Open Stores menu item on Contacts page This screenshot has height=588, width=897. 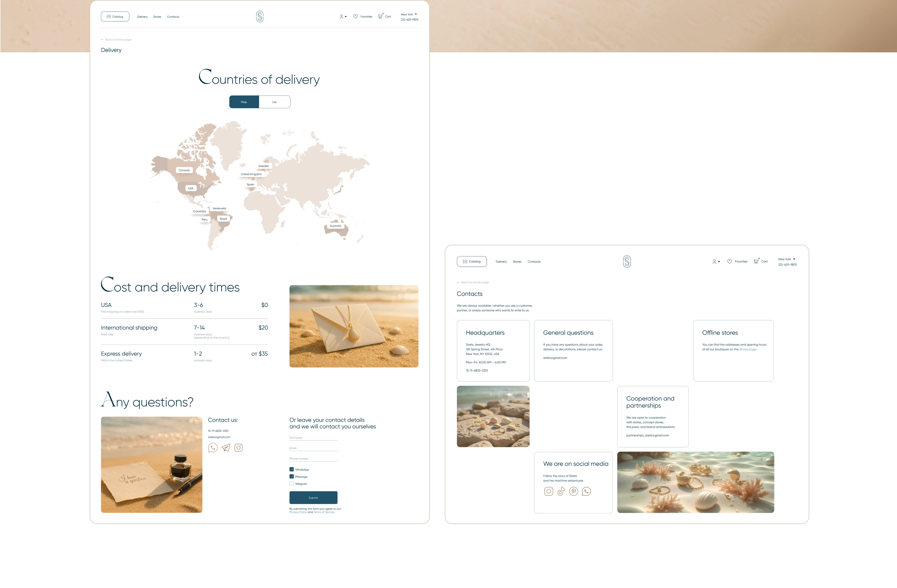pos(517,261)
